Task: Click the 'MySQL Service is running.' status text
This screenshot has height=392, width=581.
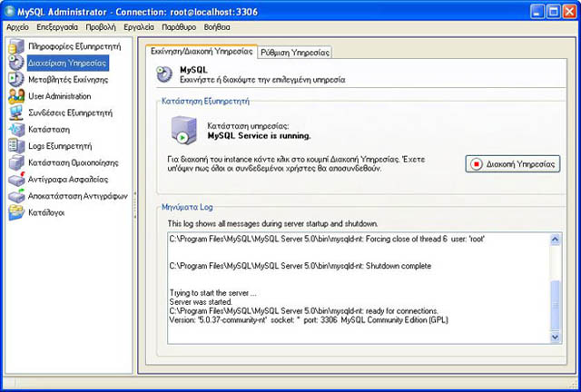Action: 259,136
